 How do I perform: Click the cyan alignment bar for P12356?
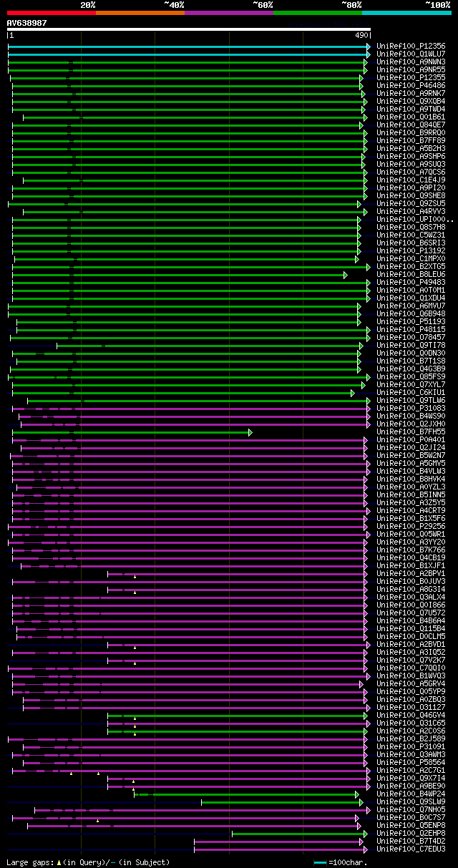tap(189, 46)
